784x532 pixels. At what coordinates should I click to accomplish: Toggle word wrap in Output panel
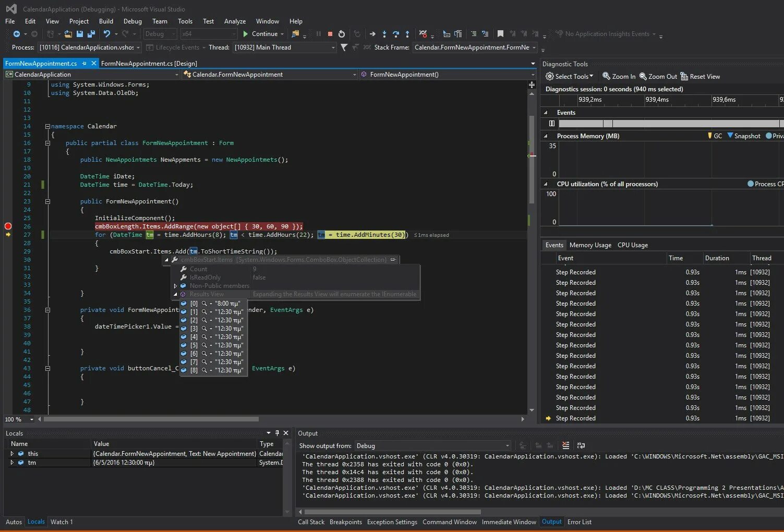click(581, 445)
